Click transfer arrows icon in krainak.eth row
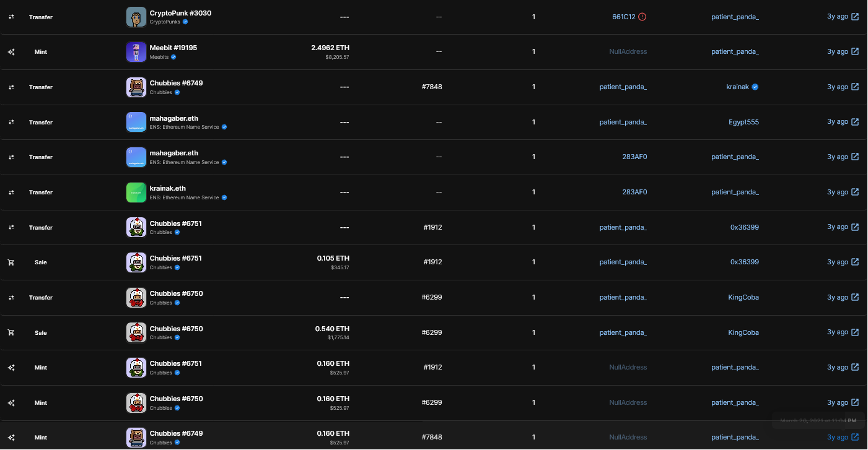 tap(11, 193)
